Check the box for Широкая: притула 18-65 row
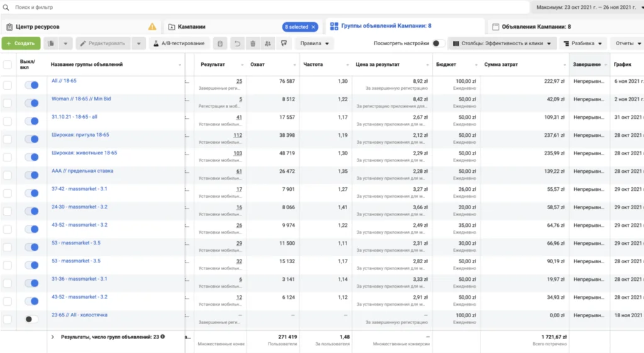 [8, 139]
